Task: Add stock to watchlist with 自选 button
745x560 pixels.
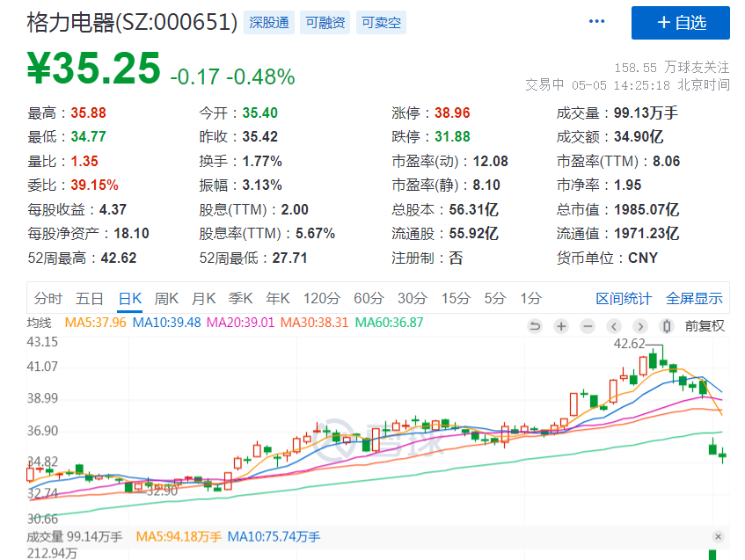Action: 680,23
